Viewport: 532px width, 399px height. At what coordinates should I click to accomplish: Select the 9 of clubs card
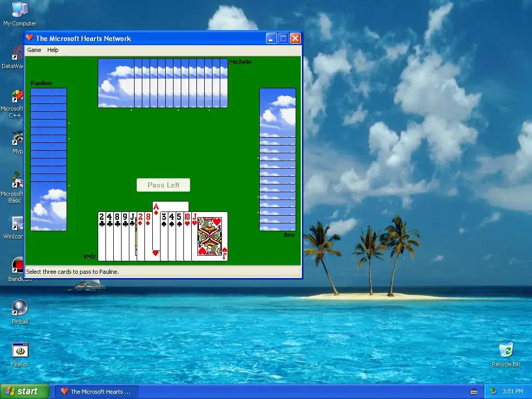pyautogui.click(x=125, y=236)
